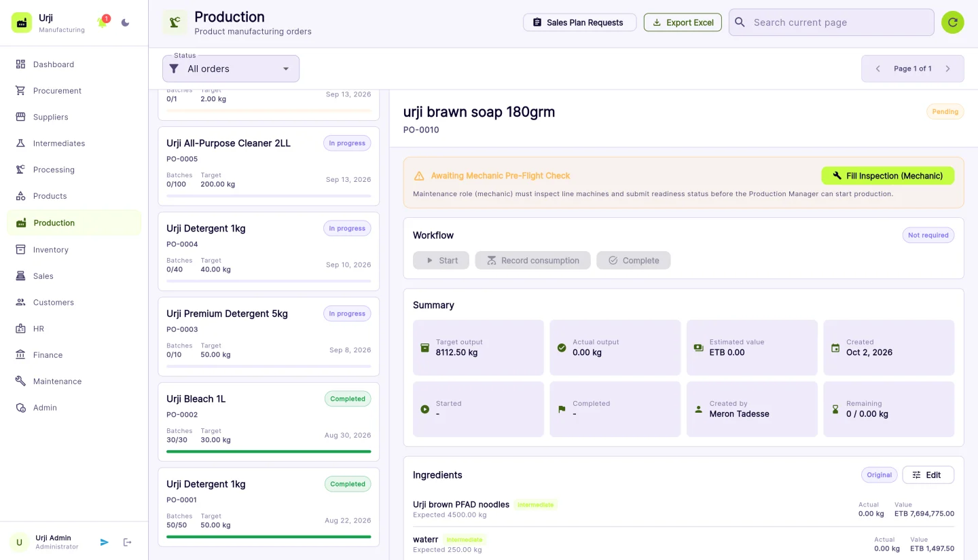Click the Procurement cart icon
This screenshot has width=978, height=560.
click(20, 91)
